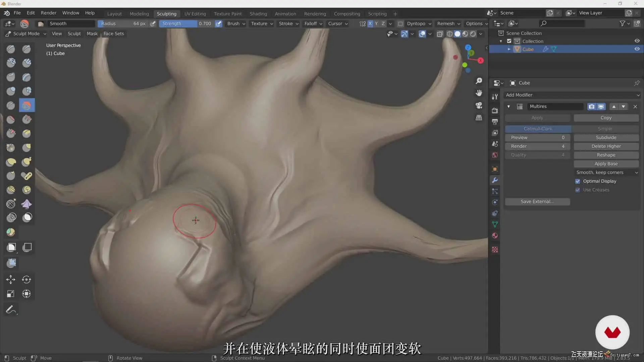Select the Mask brush tool
This screenshot has width=644, height=362.
click(27, 217)
